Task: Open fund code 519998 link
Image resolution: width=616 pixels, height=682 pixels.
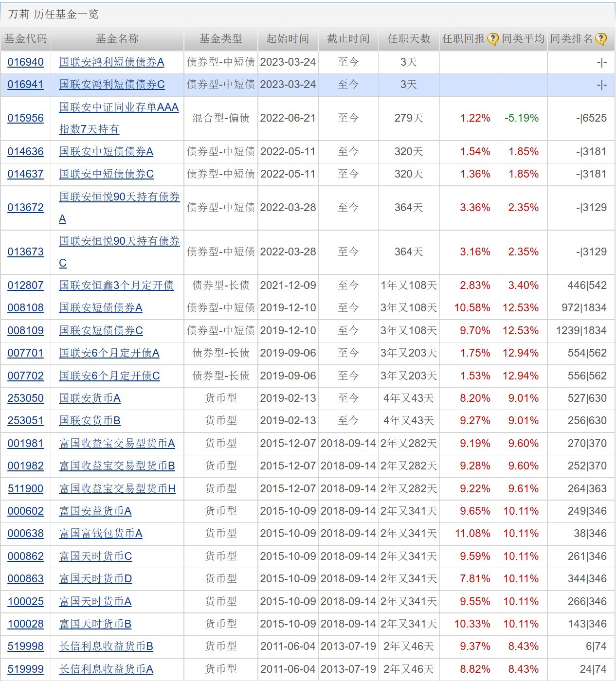Action: pos(25,646)
